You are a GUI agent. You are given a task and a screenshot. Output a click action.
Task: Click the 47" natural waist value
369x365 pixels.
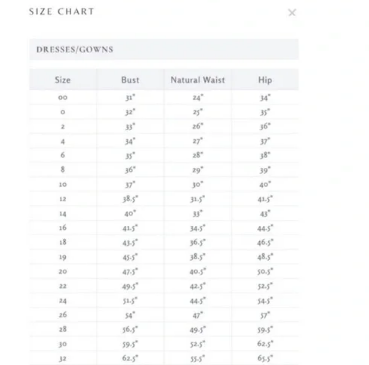point(198,315)
